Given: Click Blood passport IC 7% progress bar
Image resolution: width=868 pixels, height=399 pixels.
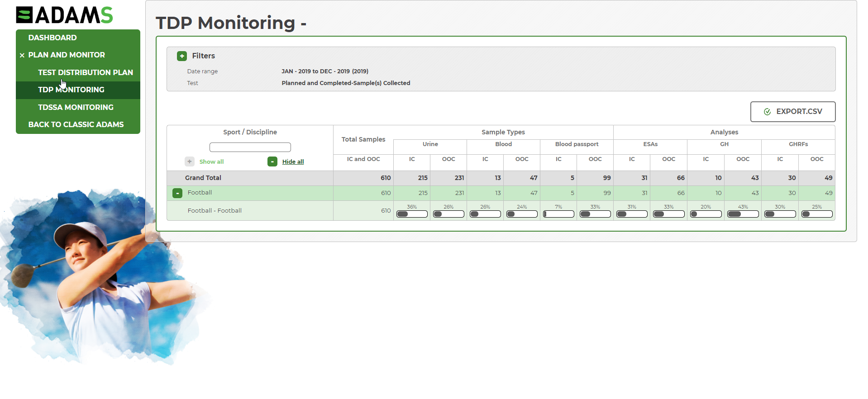Looking at the screenshot, I should [558, 214].
